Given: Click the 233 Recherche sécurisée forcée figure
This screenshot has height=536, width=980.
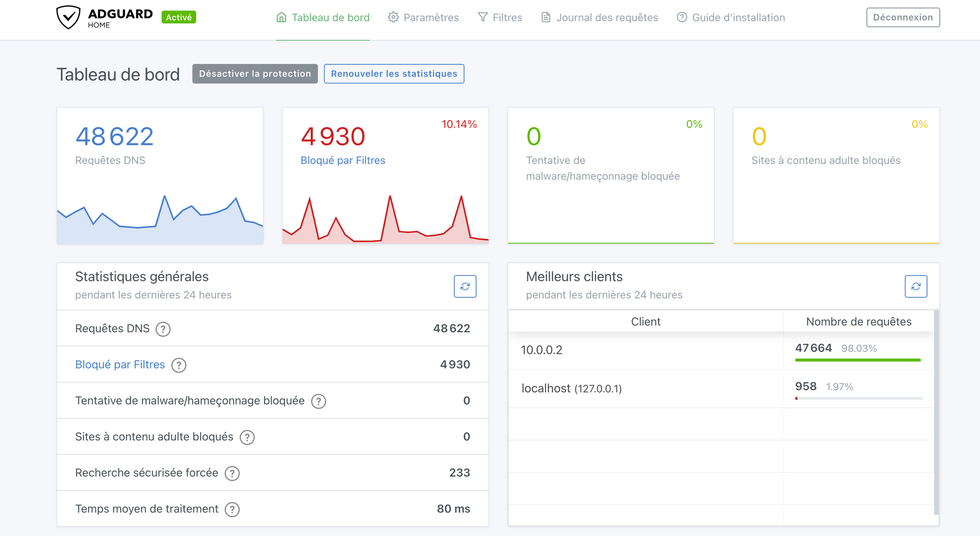Looking at the screenshot, I should click(460, 473).
